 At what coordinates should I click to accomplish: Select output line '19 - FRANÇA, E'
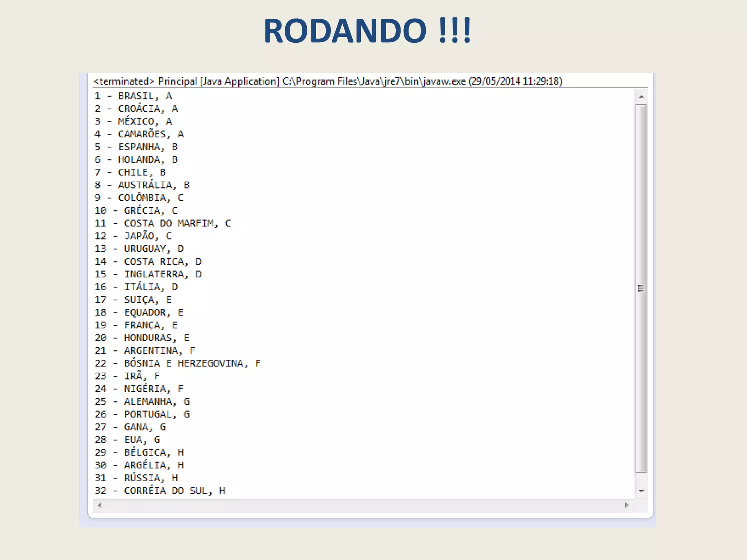point(136,325)
